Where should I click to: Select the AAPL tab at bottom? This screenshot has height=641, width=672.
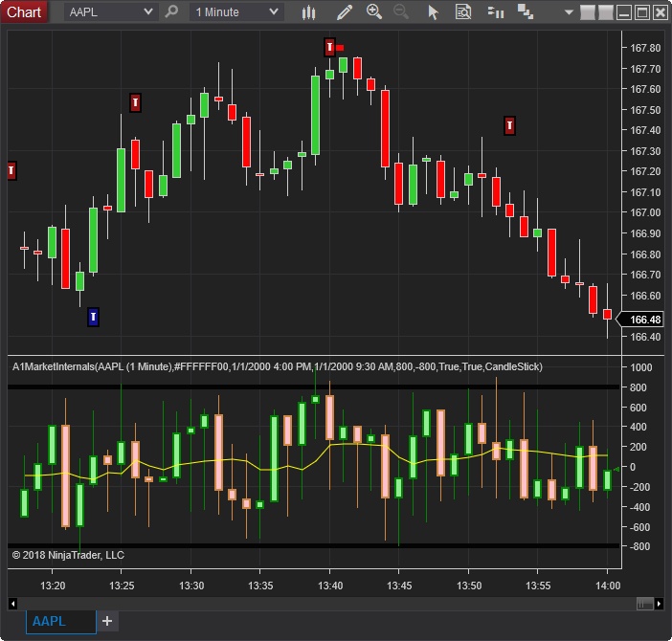61,621
